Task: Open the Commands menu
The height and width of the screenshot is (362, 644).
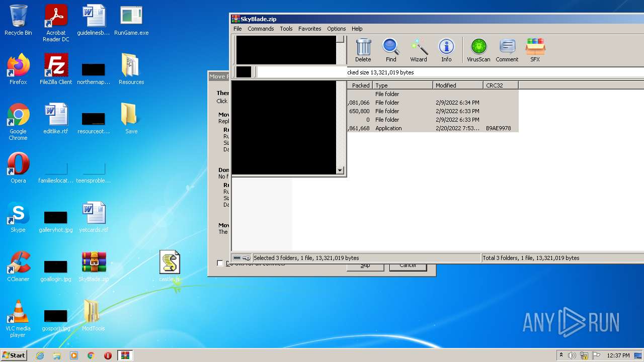Action: tap(261, 29)
